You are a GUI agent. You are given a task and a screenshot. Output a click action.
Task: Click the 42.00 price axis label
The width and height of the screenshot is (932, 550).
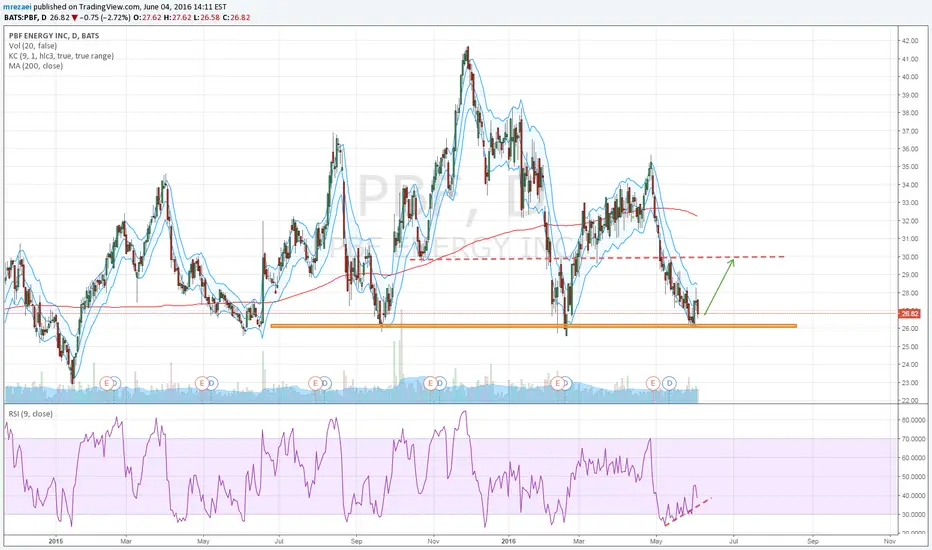coord(910,41)
